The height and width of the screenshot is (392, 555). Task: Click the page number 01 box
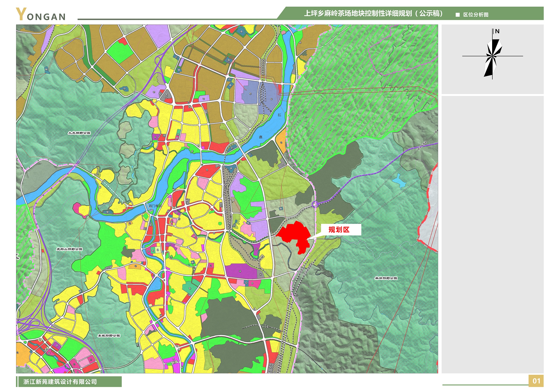point(536,381)
